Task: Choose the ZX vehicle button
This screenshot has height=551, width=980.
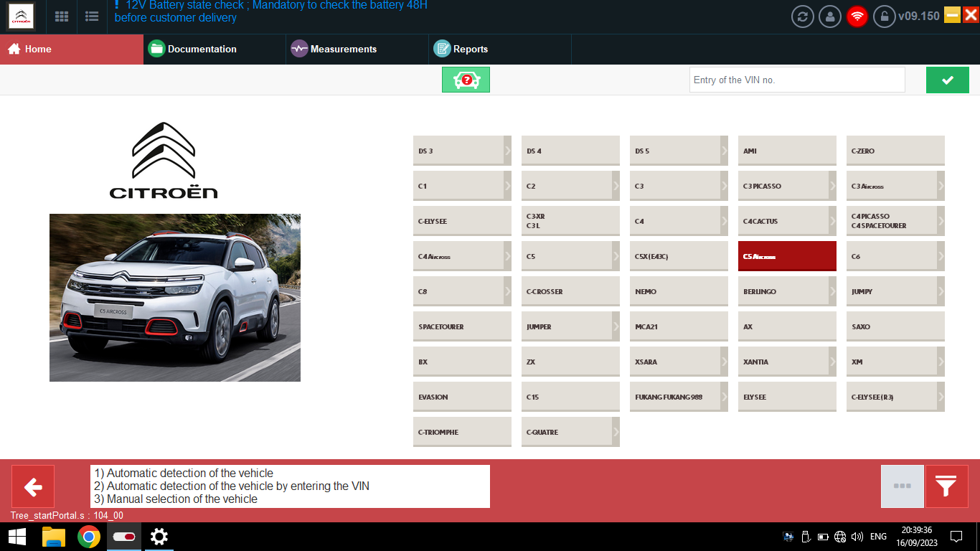Action: click(570, 362)
